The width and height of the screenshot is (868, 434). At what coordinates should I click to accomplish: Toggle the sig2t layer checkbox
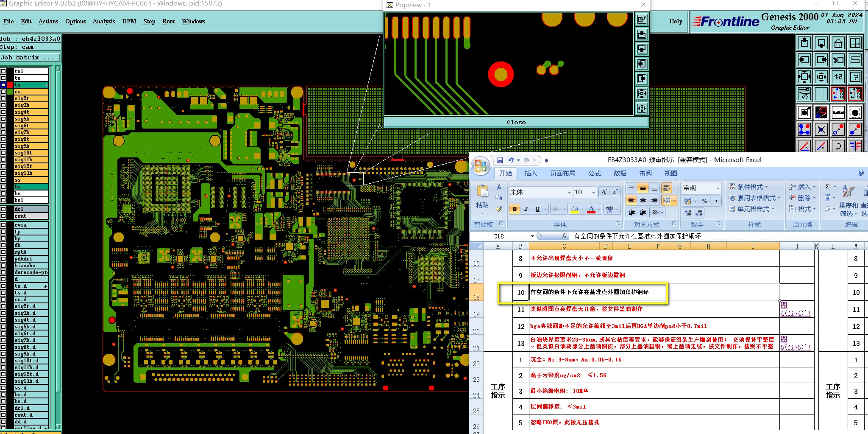3,98
